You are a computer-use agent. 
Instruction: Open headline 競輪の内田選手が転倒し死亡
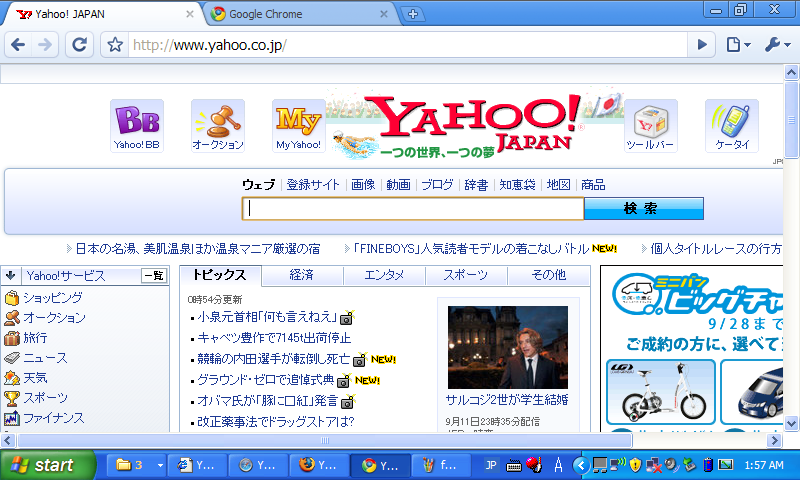coord(273,359)
